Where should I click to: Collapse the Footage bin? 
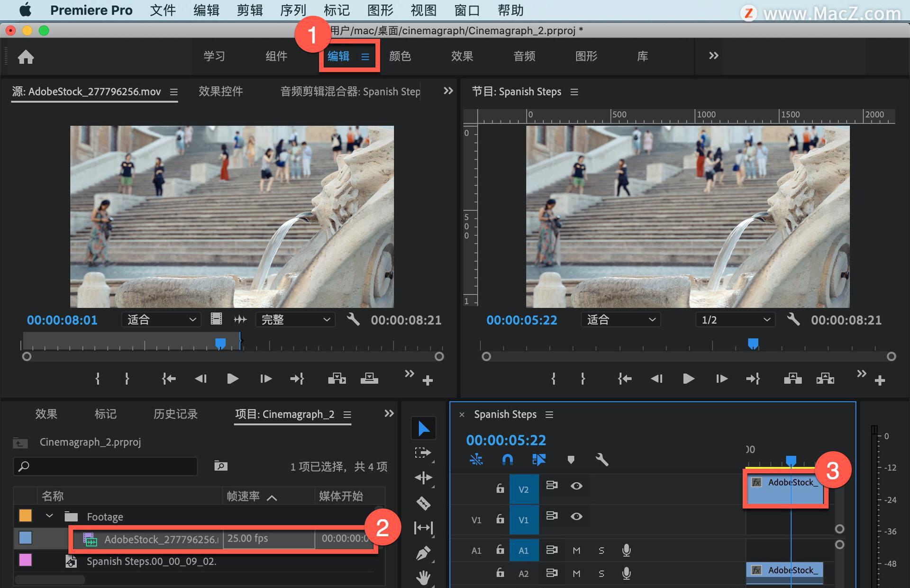click(x=49, y=516)
